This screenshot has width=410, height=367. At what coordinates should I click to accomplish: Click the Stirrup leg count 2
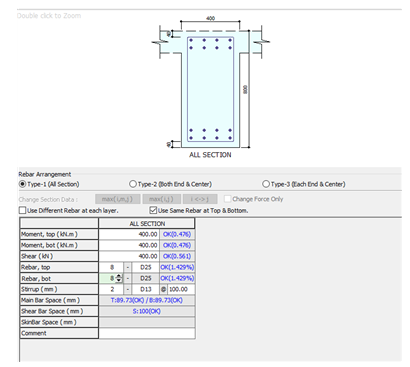[111, 289]
